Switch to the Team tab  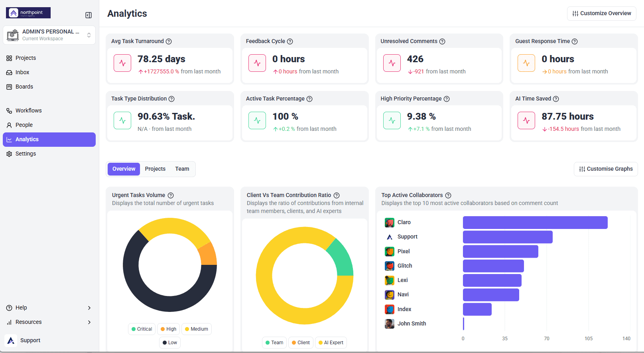(182, 169)
